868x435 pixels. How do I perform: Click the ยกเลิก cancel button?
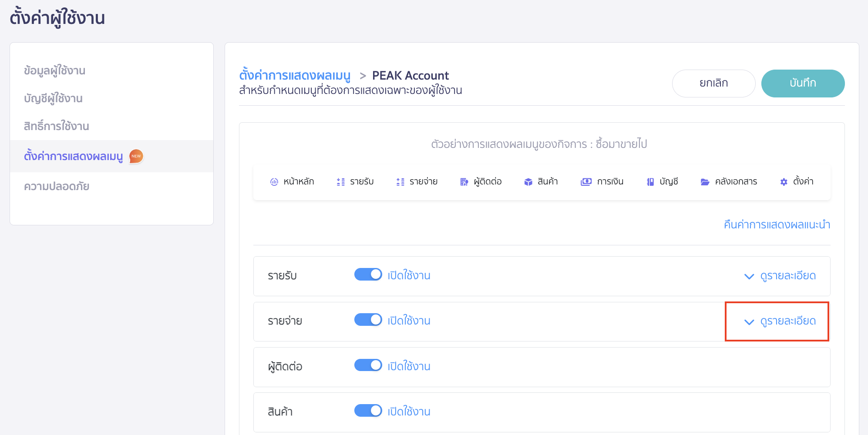[x=713, y=83]
